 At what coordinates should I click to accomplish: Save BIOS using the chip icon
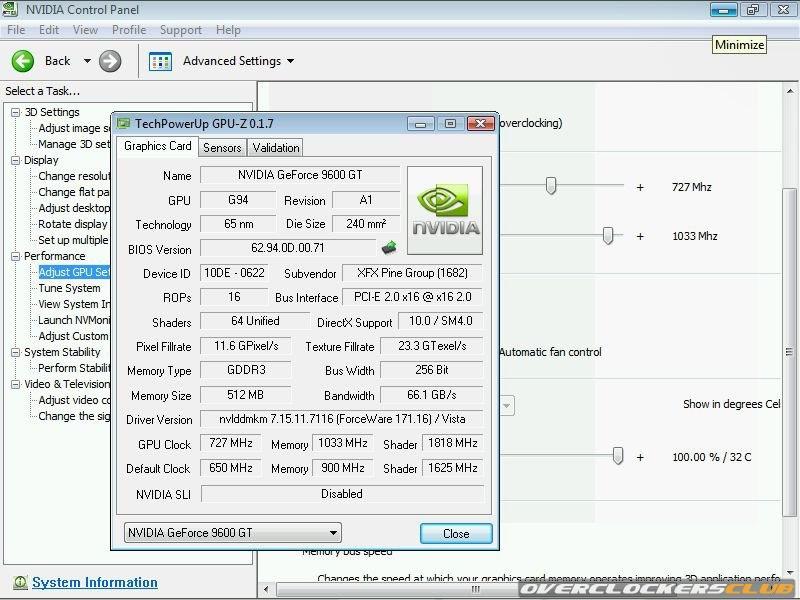[x=389, y=248]
